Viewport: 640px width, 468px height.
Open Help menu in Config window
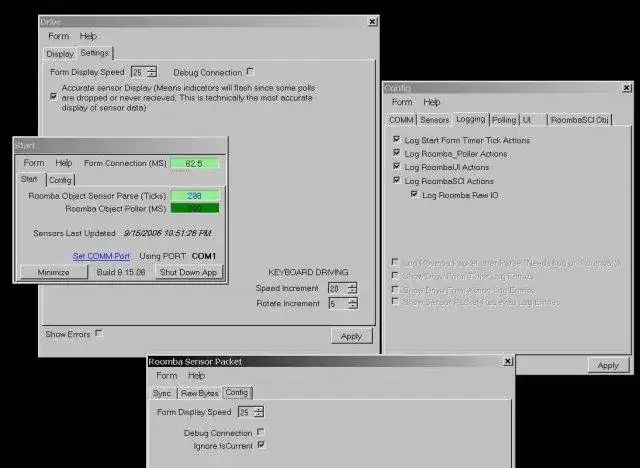tap(432, 102)
